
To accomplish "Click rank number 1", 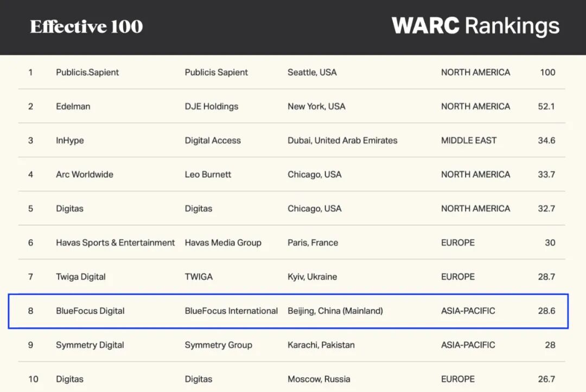I will 30,73.
